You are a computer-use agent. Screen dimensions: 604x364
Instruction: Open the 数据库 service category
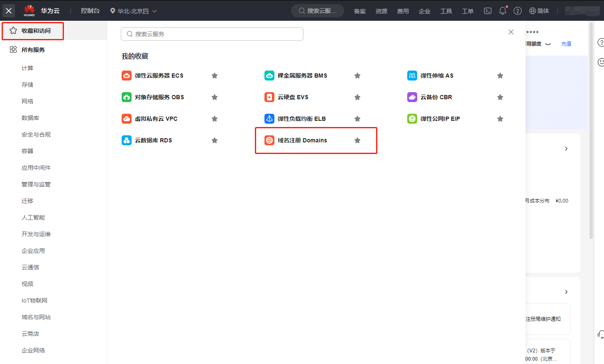30,118
